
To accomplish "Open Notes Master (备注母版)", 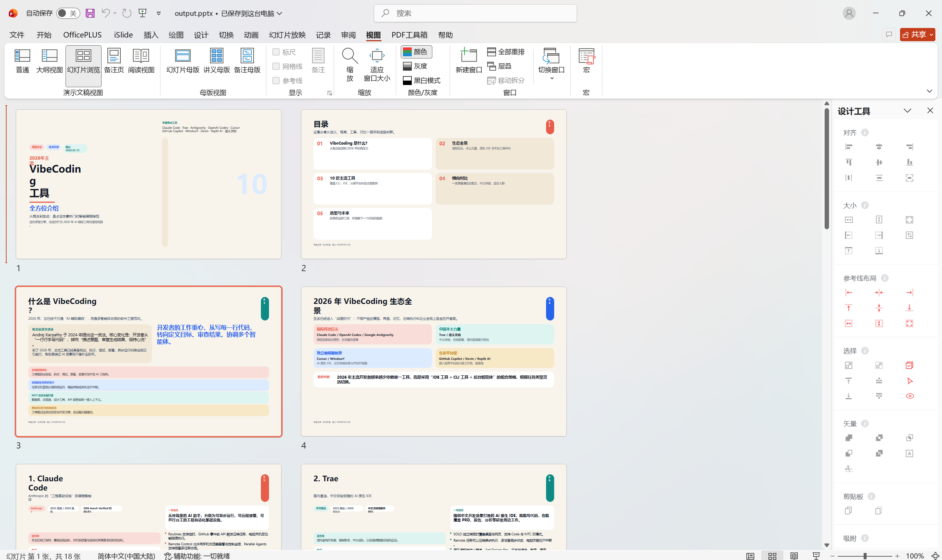I will tap(247, 61).
